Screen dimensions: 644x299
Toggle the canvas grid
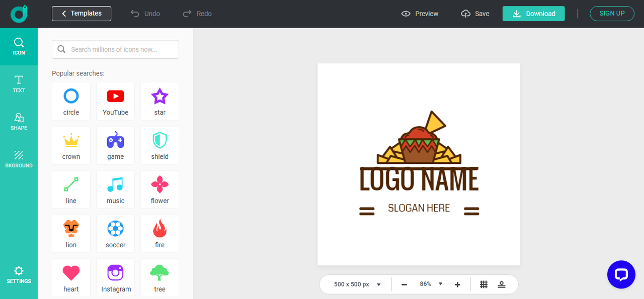[484, 284]
